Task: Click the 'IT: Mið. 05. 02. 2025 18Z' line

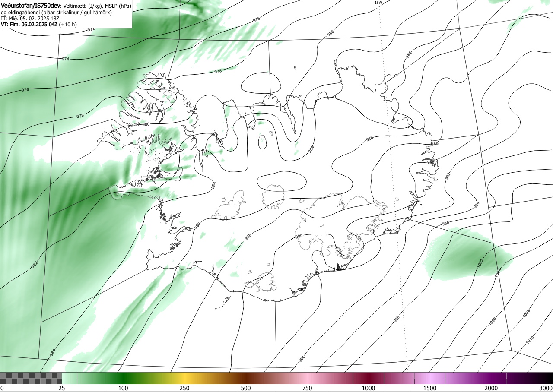Action: tap(29, 19)
